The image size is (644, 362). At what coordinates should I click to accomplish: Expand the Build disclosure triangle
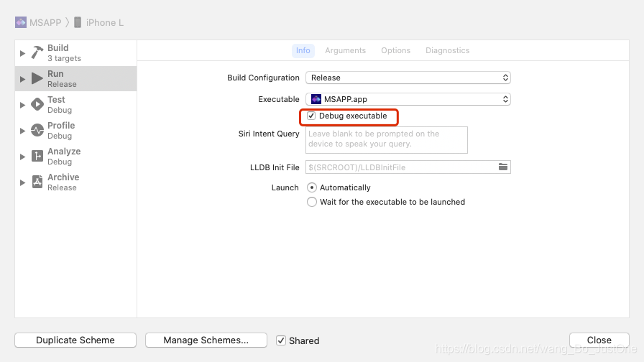22,53
